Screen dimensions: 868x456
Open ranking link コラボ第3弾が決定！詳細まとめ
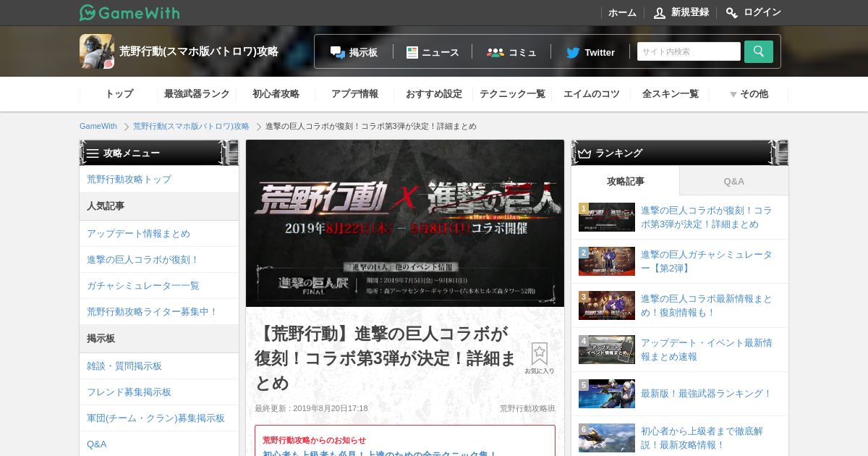point(707,217)
